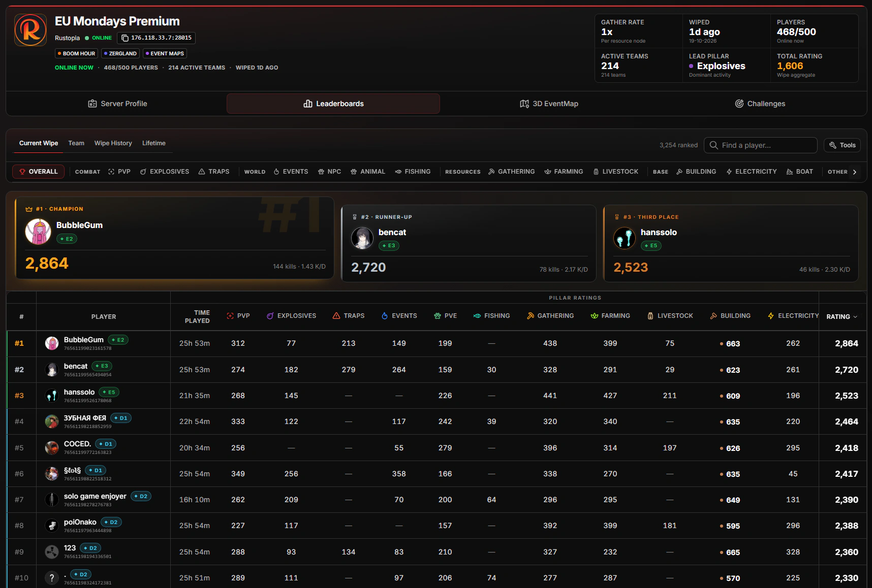Image resolution: width=872 pixels, height=588 pixels.
Task: Click hanssolo's avatar in third place card
Action: click(625, 238)
